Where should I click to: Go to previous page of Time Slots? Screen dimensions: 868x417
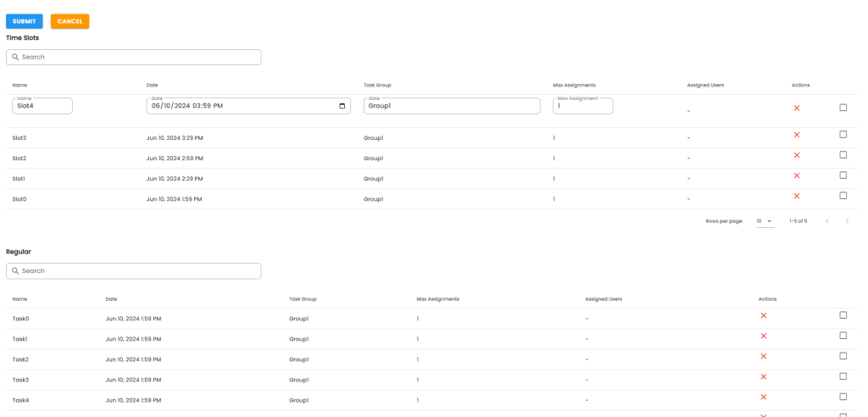(x=827, y=221)
